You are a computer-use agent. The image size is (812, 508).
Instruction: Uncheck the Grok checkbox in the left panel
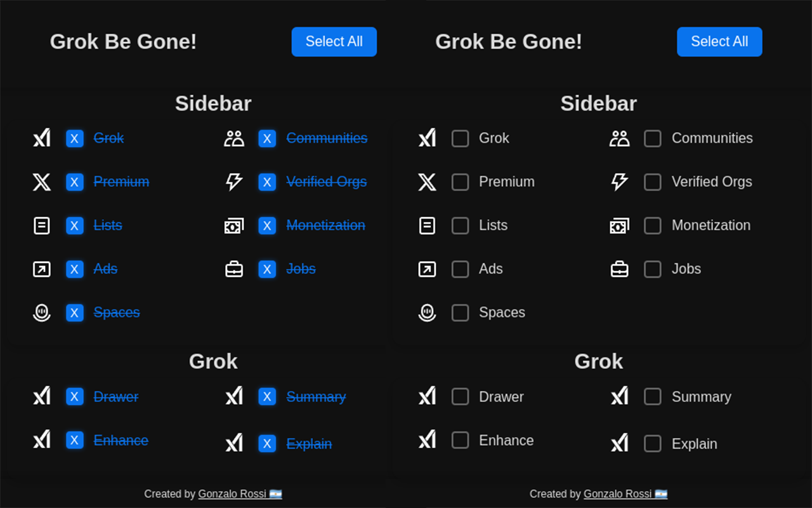point(74,138)
